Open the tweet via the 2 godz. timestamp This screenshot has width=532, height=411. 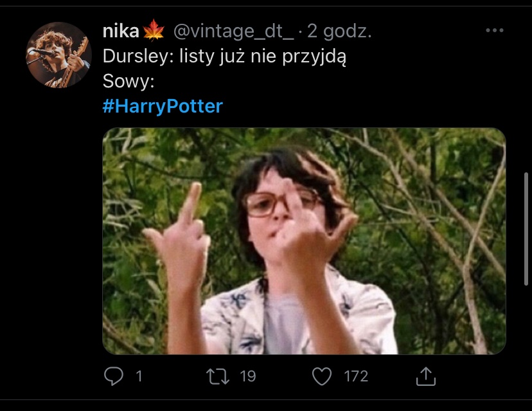340,30
